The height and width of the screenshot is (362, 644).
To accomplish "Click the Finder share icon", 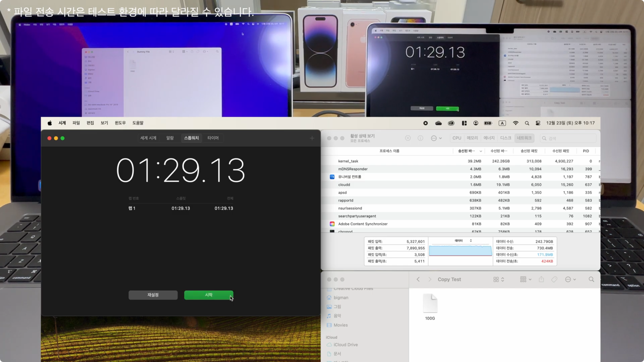I will (541, 279).
